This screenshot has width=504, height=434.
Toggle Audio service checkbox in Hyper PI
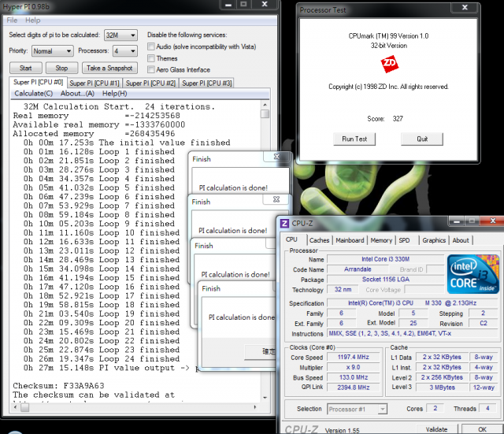[x=150, y=46]
